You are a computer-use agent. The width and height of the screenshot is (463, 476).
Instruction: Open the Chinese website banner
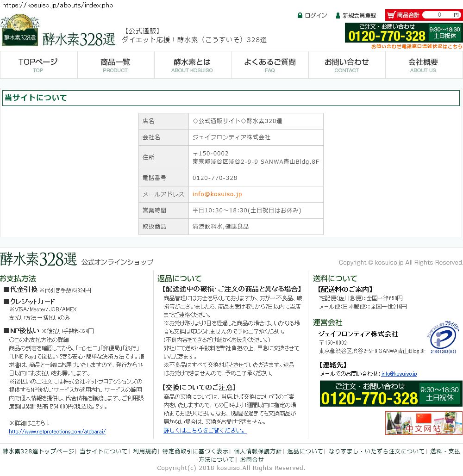(x=423, y=423)
